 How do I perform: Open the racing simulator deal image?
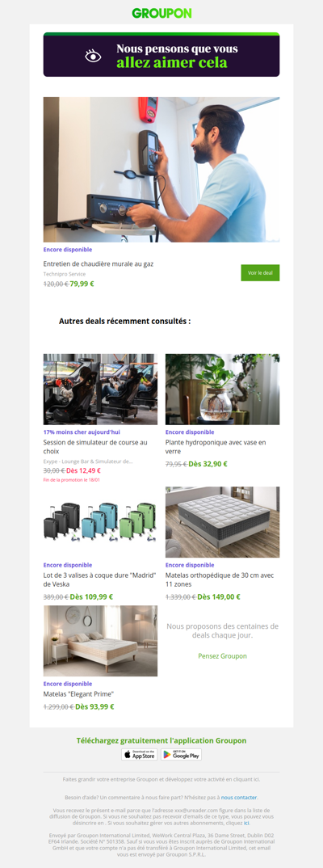click(x=100, y=390)
